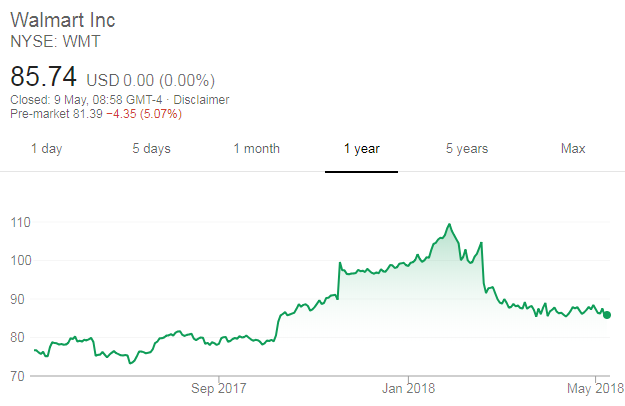Click the Pre-market 81.39 price line
The image size is (625, 406).
(94, 114)
